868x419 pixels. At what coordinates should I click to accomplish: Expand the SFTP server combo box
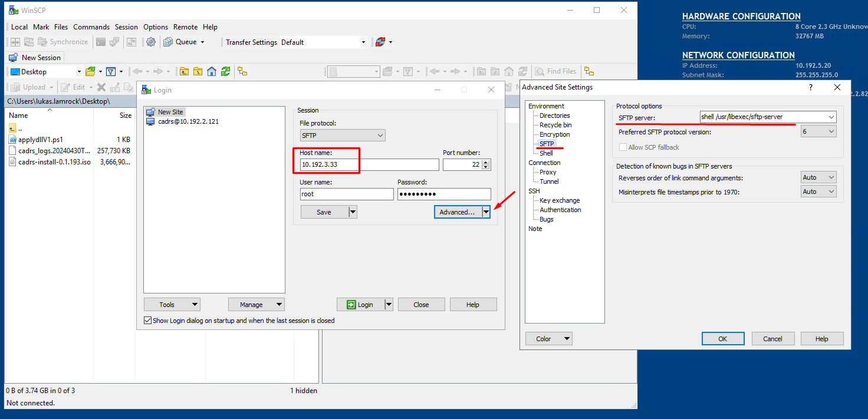coord(831,117)
